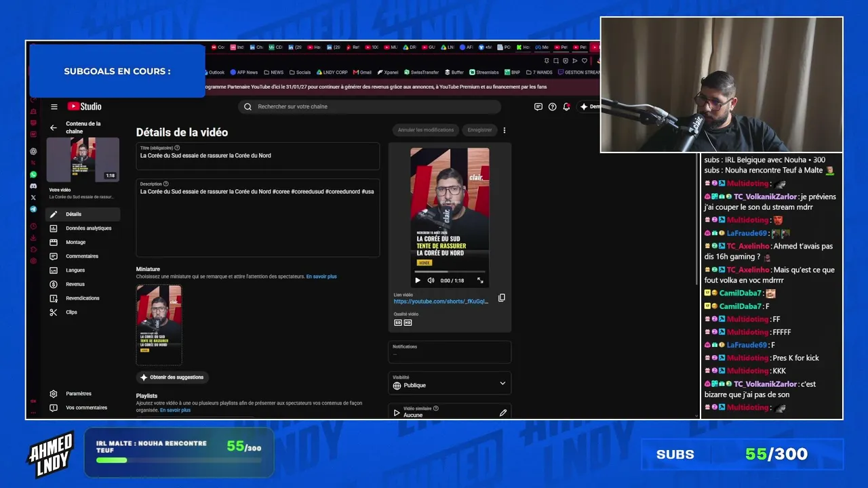868x488 pixels.
Task: Edit Vidéo similaire with the pencil icon
Action: point(503,412)
